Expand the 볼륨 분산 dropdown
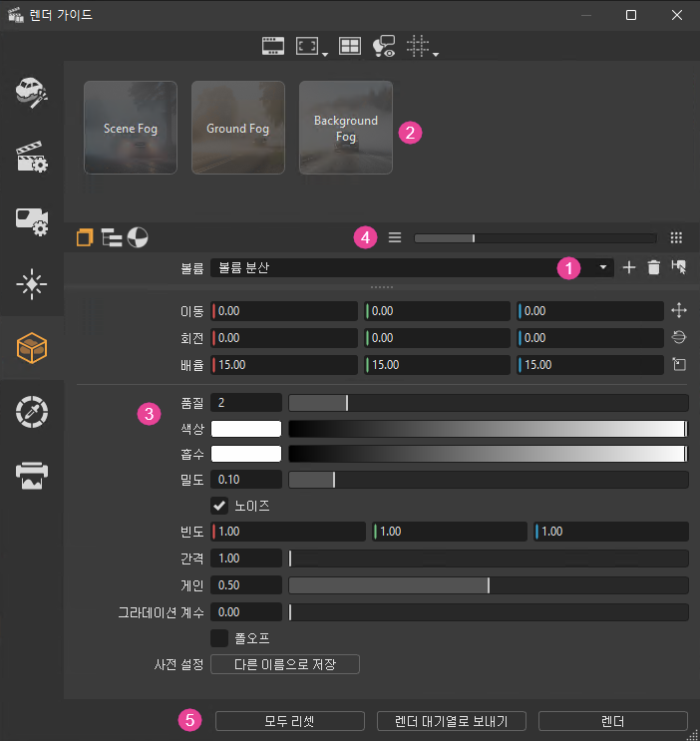700x741 pixels. pos(412,268)
